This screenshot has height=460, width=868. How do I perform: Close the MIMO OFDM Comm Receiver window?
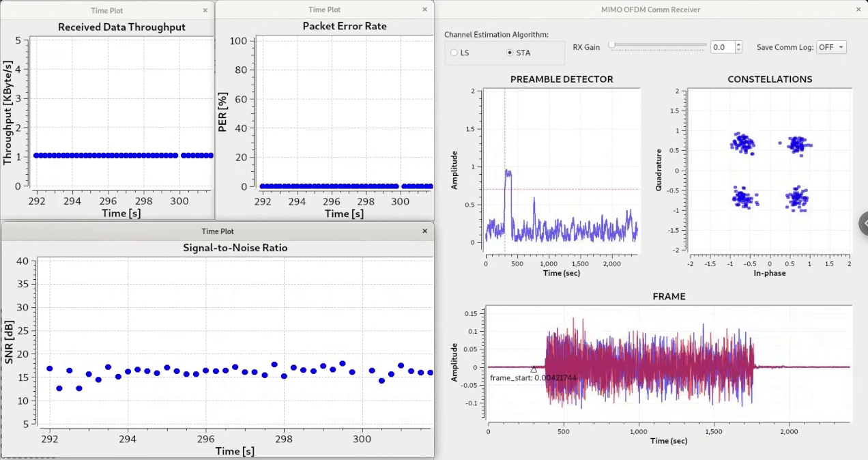click(858, 10)
